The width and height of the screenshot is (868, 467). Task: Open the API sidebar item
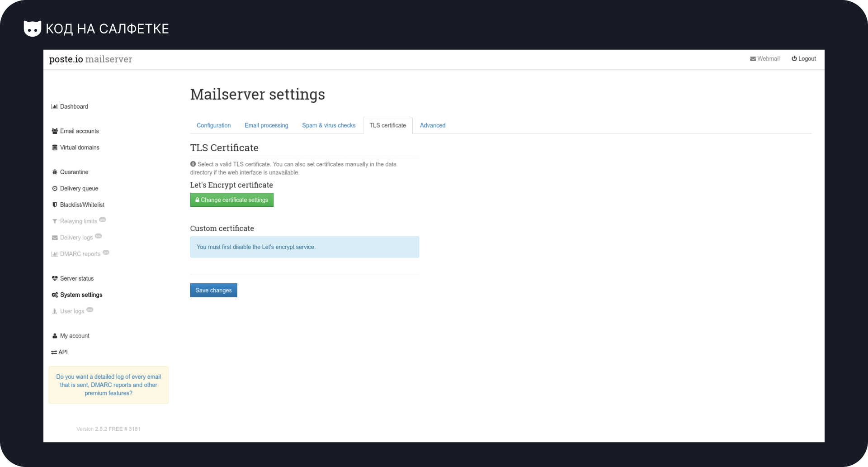point(59,352)
